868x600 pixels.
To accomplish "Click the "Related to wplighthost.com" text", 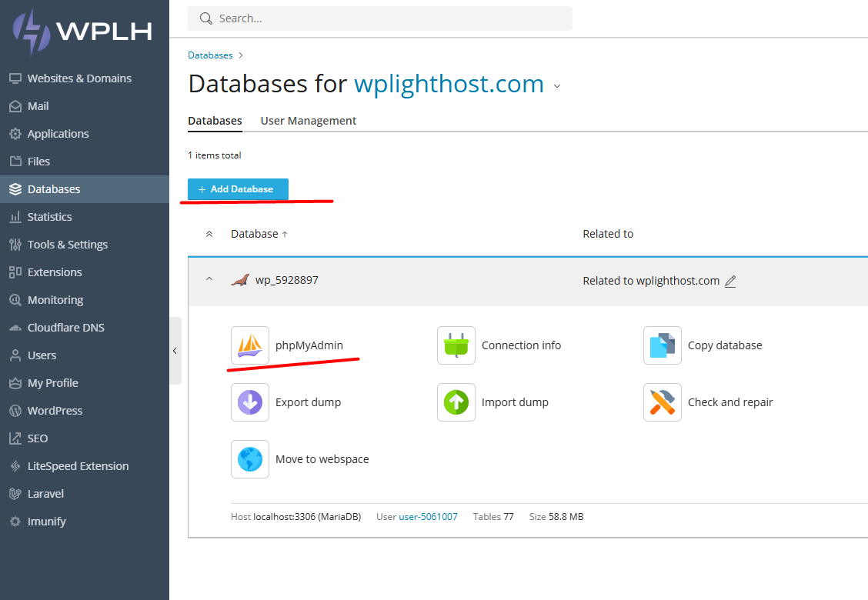I will pos(651,282).
